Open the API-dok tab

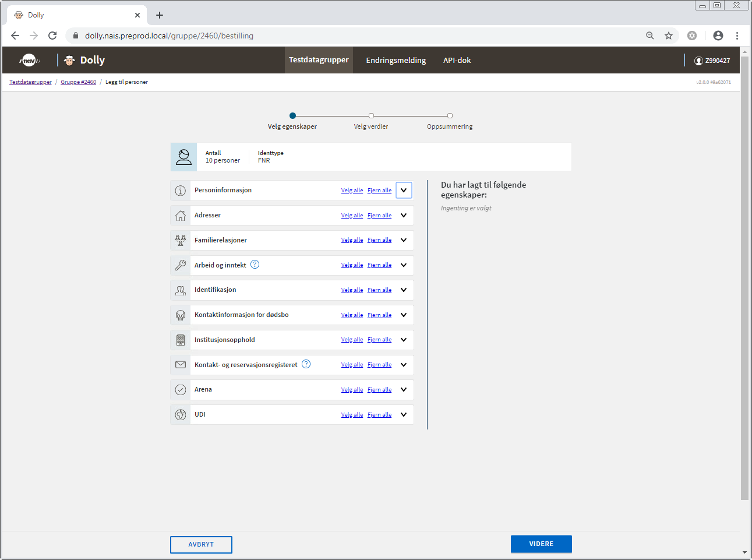point(457,61)
